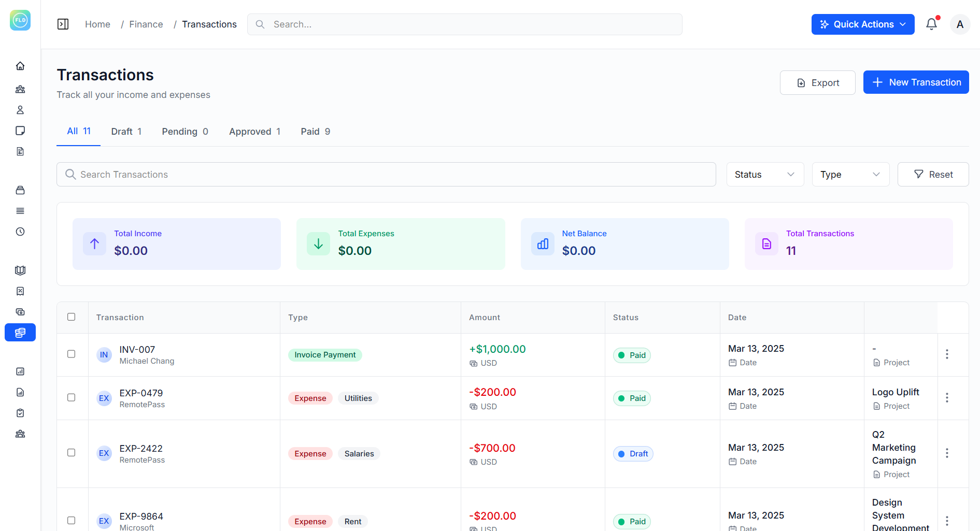Click the Export button
Screen dimensions: 980x531
pos(818,83)
